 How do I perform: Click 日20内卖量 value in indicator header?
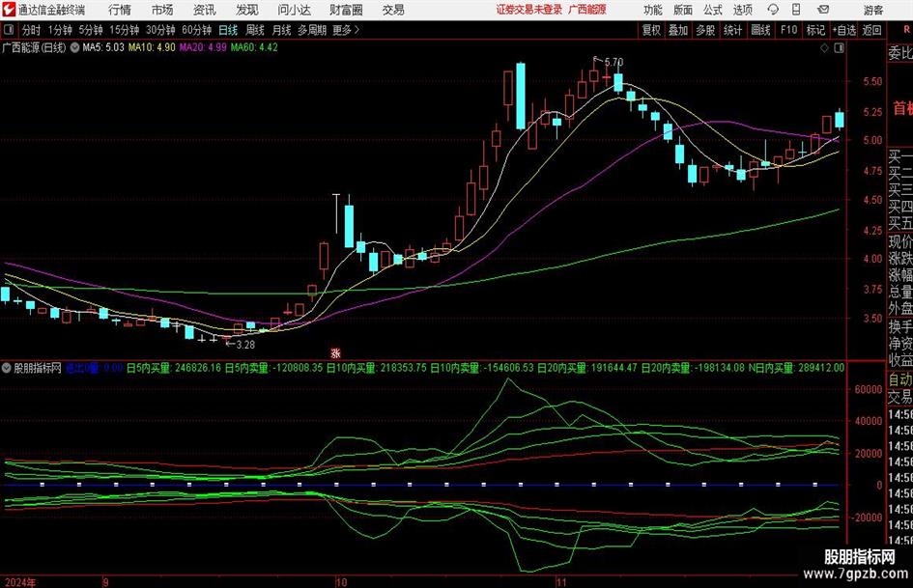(693, 368)
